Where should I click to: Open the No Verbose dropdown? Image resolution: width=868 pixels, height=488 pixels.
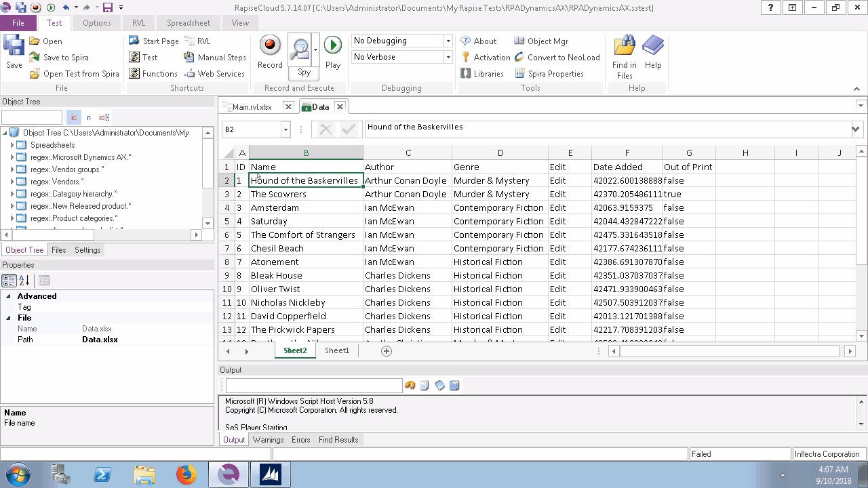(x=447, y=57)
